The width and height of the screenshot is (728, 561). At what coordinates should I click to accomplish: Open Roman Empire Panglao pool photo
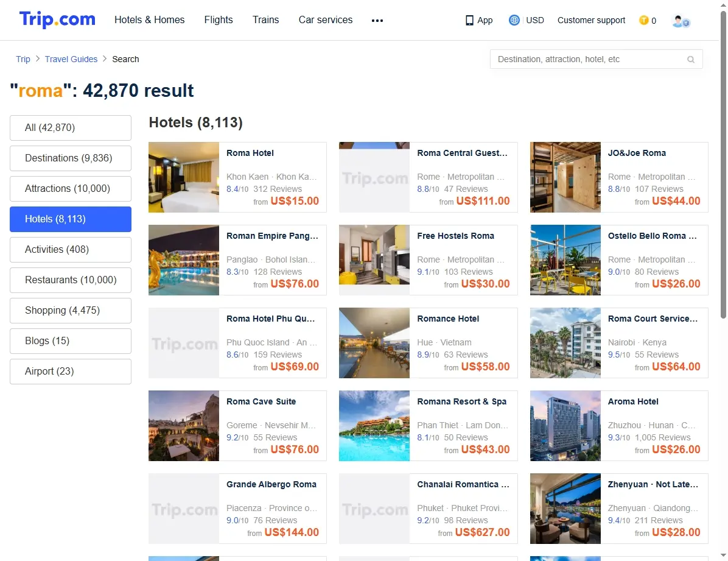pos(184,260)
